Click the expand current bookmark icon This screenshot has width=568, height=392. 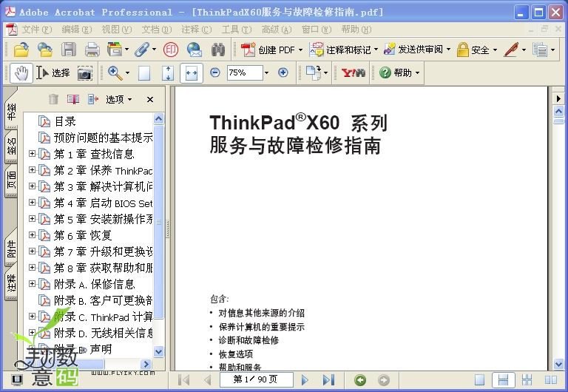93,99
